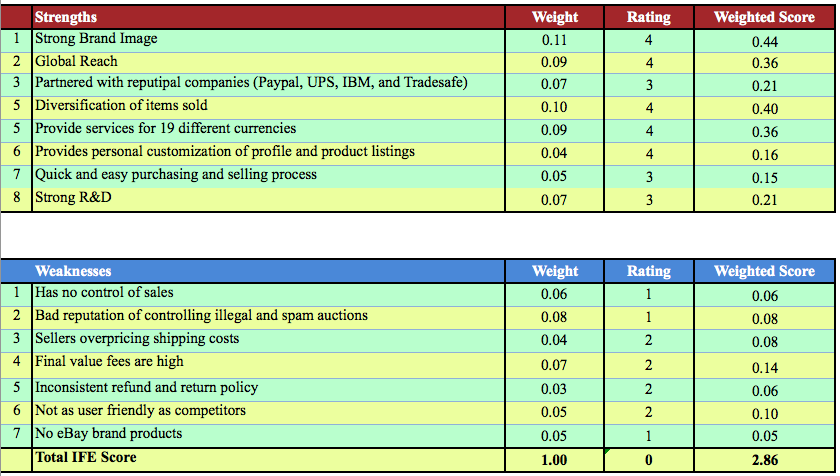Select the Weight header in Strengths table
The height and width of the screenshot is (476, 840).
click(x=554, y=17)
